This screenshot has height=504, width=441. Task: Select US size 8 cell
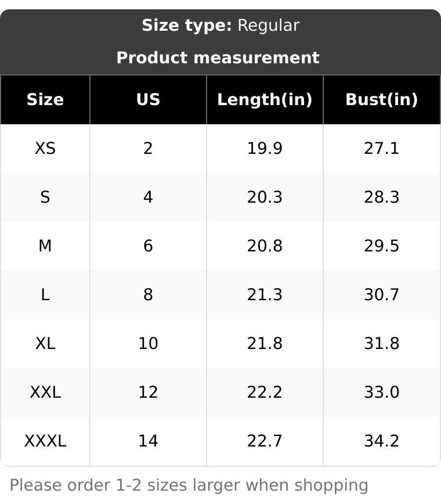tap(148, 295)
